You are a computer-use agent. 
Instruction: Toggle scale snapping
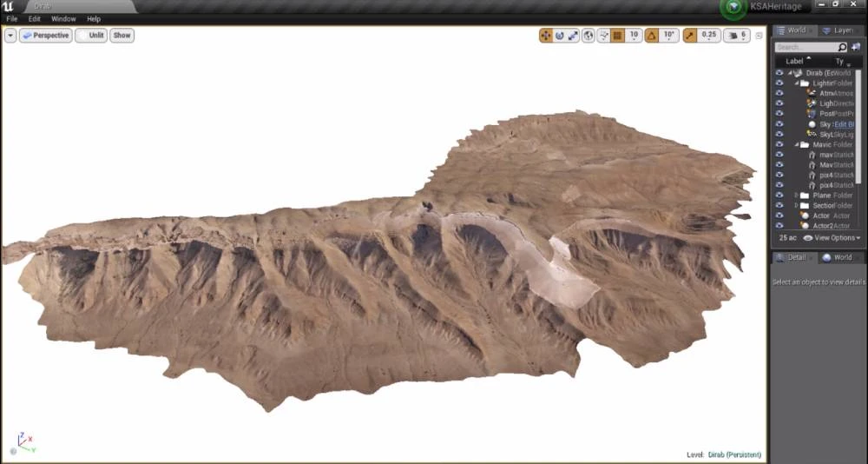[689, 36]
